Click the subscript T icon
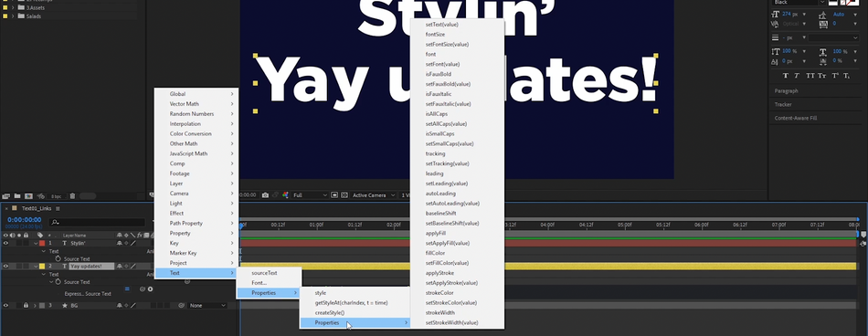 (x=846, y=75)
